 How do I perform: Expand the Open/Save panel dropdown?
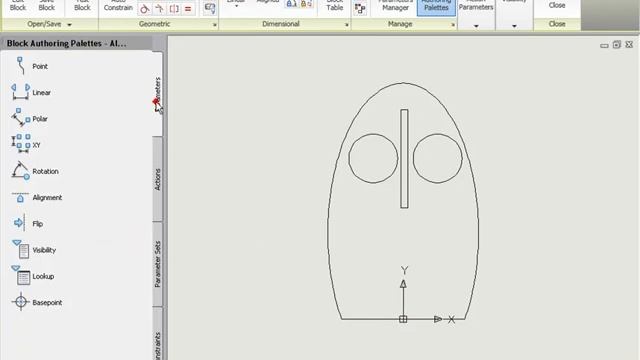click(69, 25)
